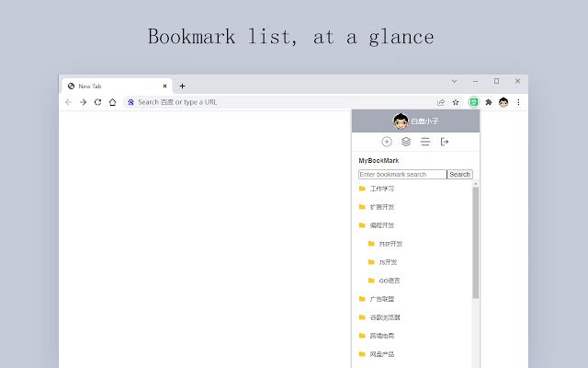Click the green bookmark extension icon
Image resolution: width=588 pixels, height=368 pixels.
coord(474,102)
